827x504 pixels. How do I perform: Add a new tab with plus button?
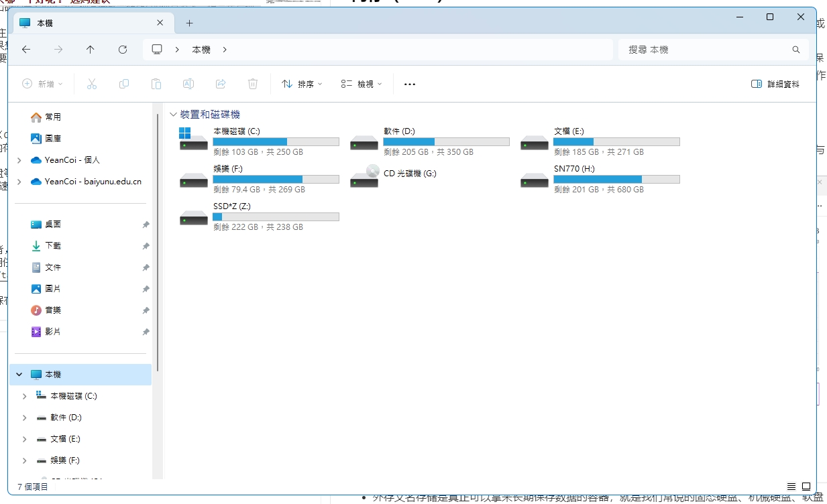pyautogui.click(x=189, y=23)
